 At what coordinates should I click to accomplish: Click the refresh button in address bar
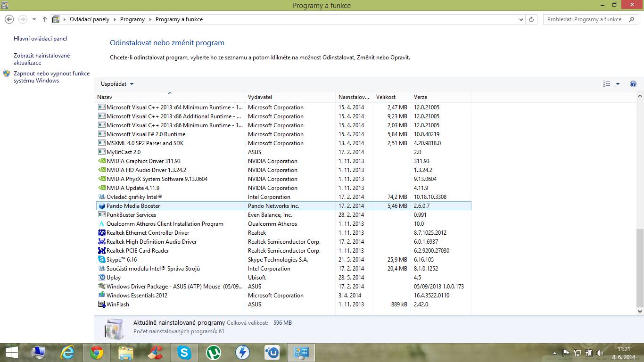pyautogui.click(x=532, y=19)
